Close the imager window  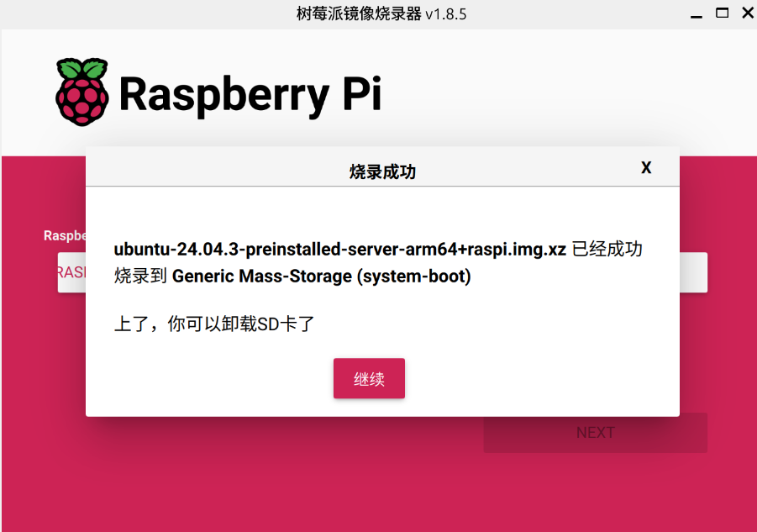pyautogui.click(x=748, y=13)
